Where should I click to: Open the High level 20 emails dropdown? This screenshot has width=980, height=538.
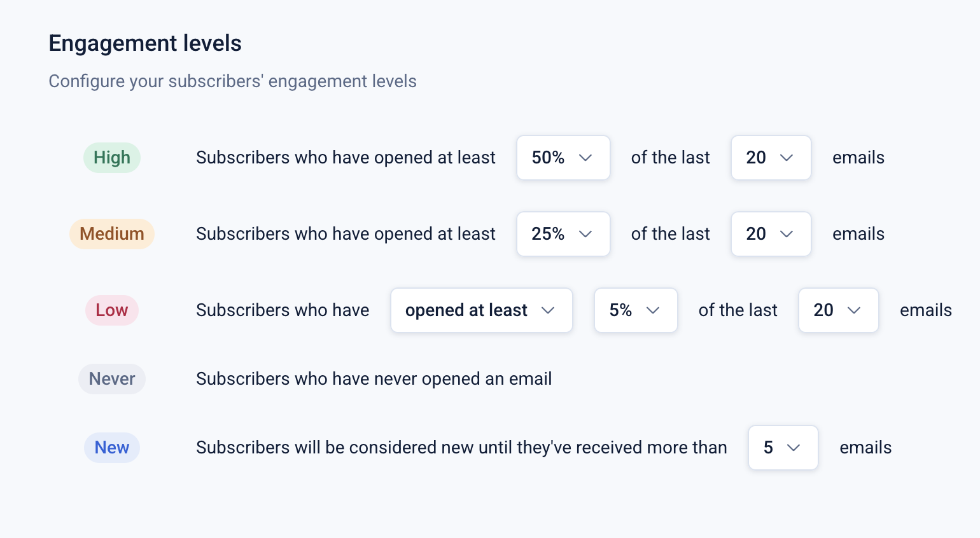[770, 158]
